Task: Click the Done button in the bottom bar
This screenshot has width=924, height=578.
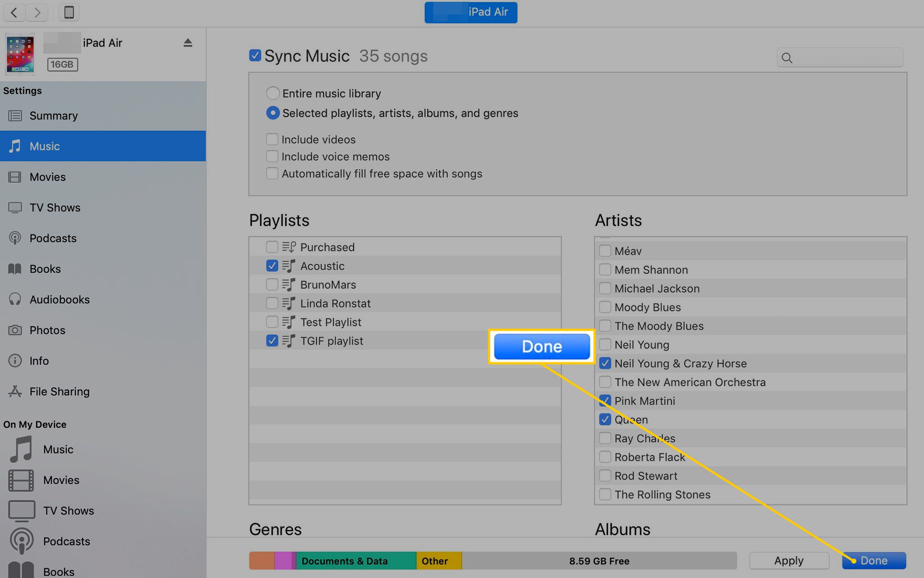Action: tap(874, 560)
